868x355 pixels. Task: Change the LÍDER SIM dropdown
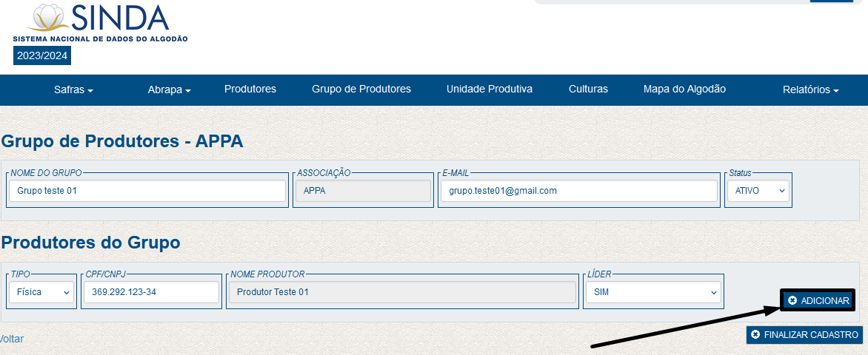[x=652, y=292]
